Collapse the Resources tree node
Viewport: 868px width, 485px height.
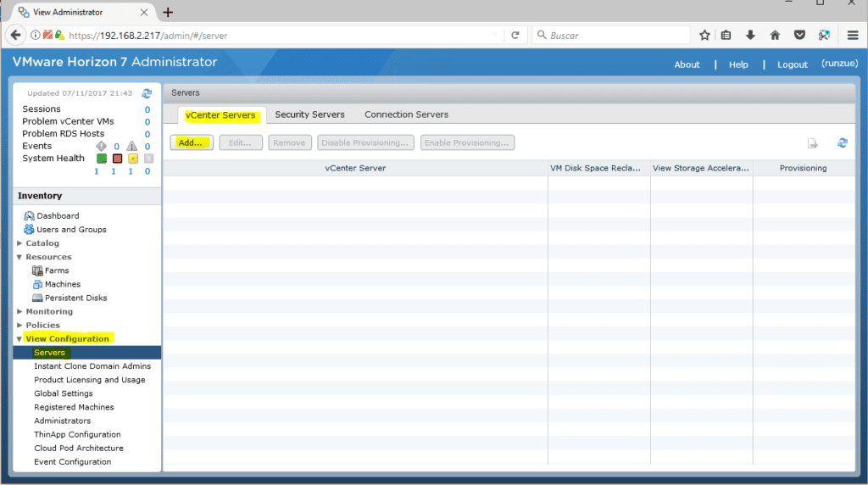[20, 257]
